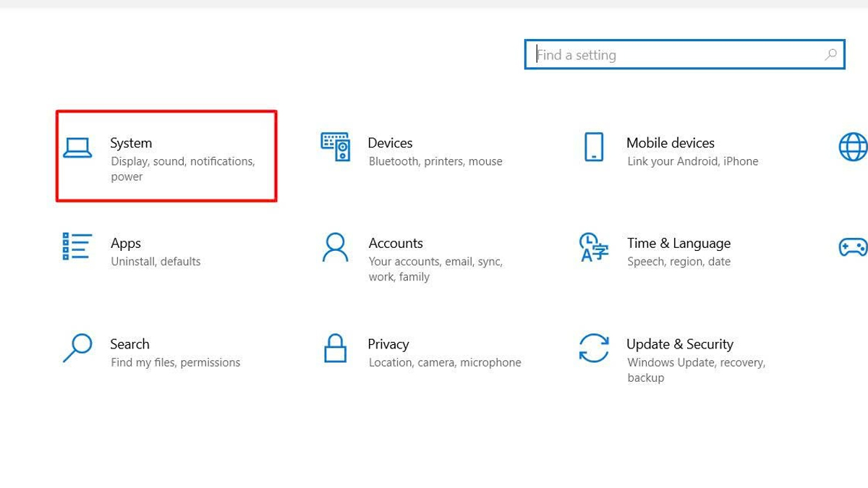868x488 pixels.
Task: Click the 'Bluetooth, printers, mouse' description
Action: (435, 161)
